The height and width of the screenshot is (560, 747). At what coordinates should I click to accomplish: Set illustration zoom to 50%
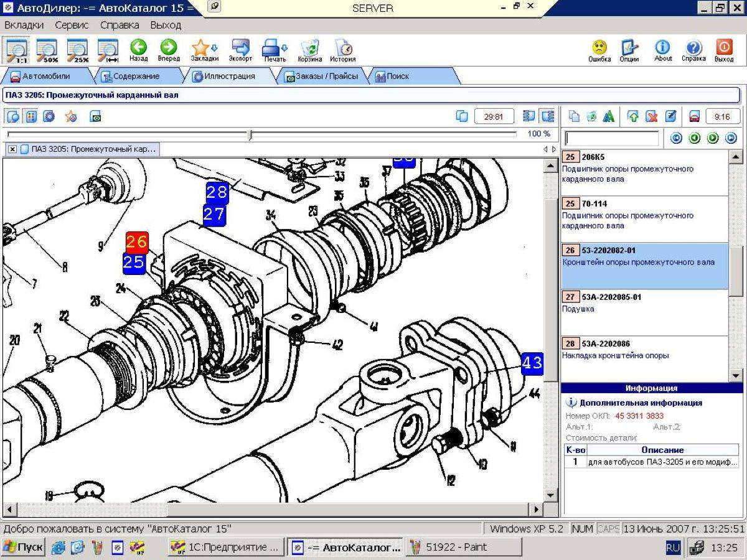[x=46, y=50]
